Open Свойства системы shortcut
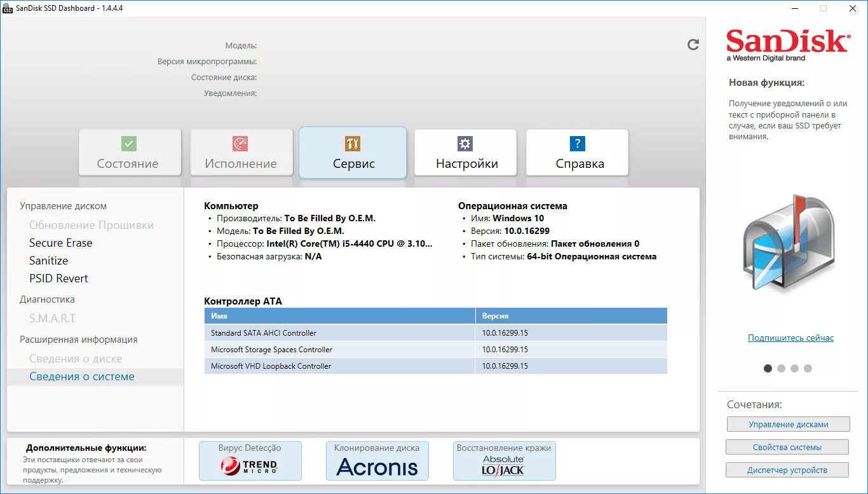 coord(788,448)
